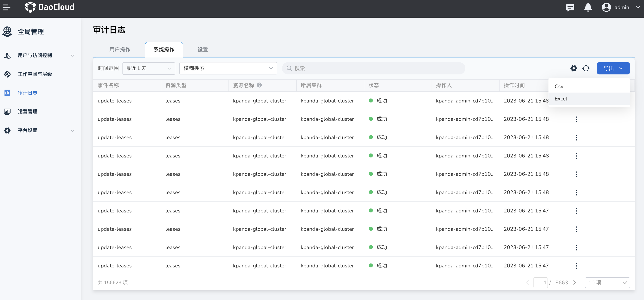Click the workspace and hierarchy icon

tap(7, 74)
